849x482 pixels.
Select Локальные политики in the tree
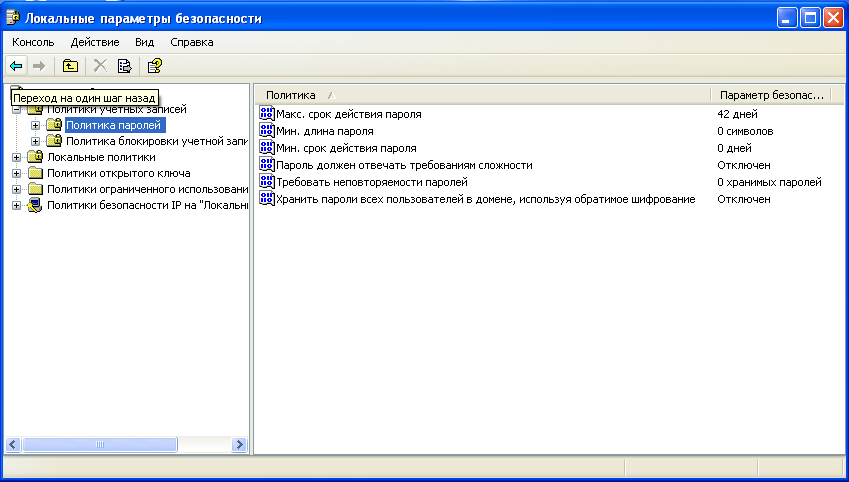(101, 157)
